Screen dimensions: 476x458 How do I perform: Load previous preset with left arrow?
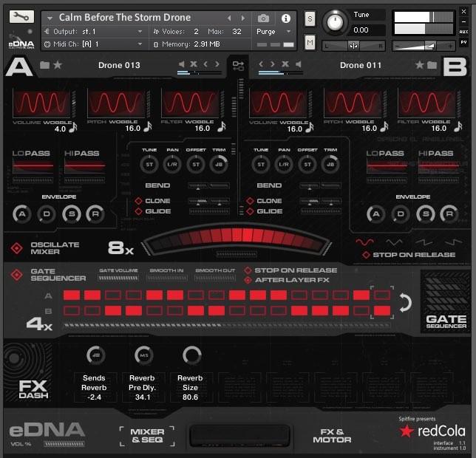coord(229,18)
